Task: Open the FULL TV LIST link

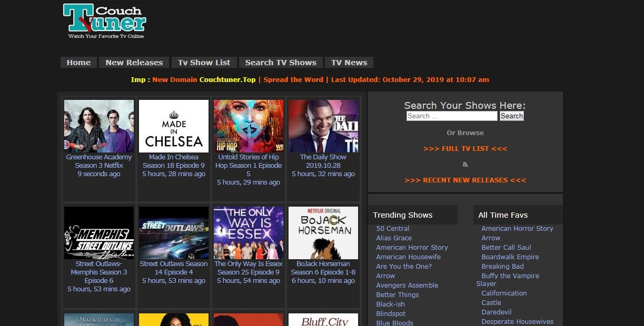Action: pyautogui.click(x=465, y=149)
